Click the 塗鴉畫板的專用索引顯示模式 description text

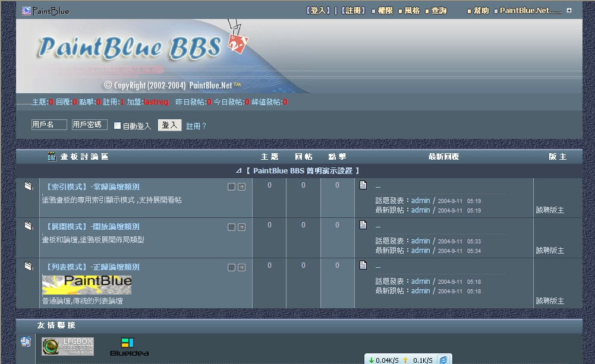[112, 200]
